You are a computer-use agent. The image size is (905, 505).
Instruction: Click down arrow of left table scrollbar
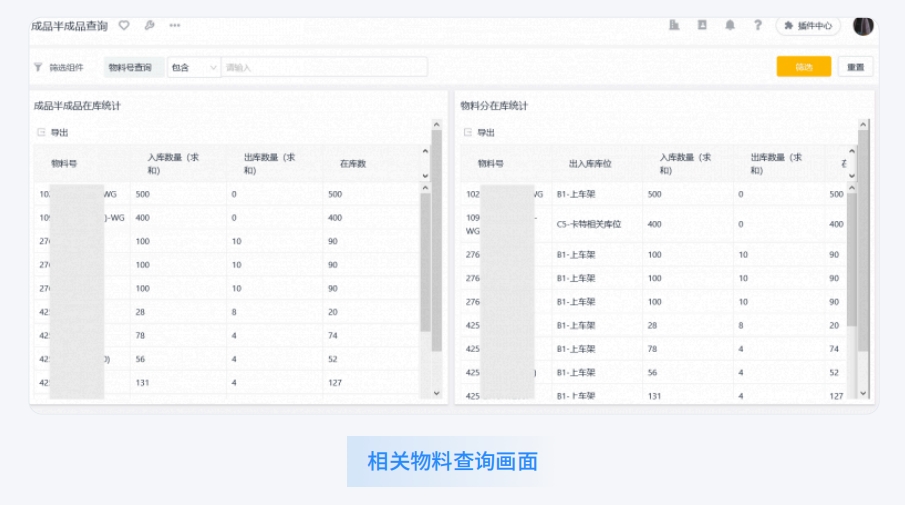437,393
